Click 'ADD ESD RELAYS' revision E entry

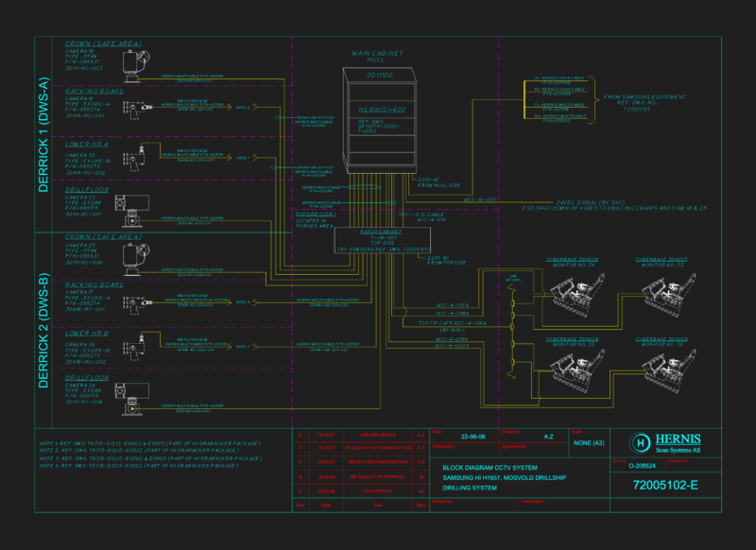coord(377,435)
